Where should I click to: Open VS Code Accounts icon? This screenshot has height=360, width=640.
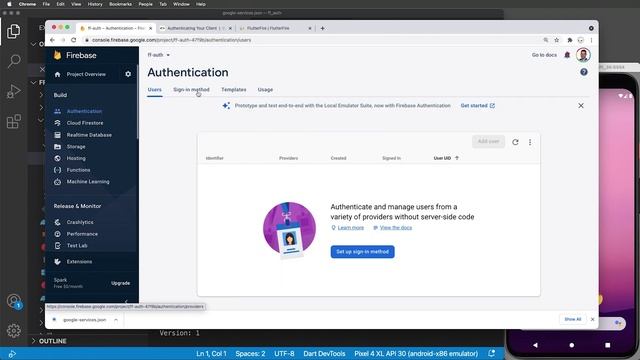point(13,301)
